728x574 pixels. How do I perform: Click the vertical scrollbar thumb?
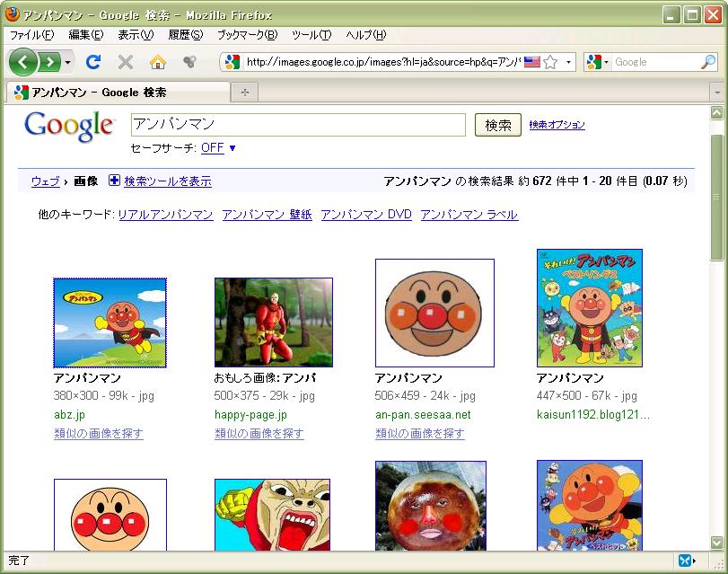tap(717, 198)
